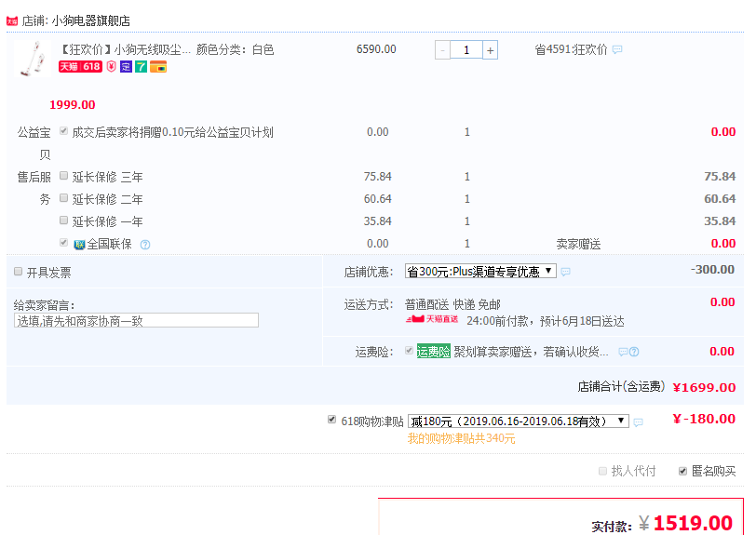756x535 pixels.
Task: Click the ¥-180.00 allowance amount
Action: click(x=704, y=419)
